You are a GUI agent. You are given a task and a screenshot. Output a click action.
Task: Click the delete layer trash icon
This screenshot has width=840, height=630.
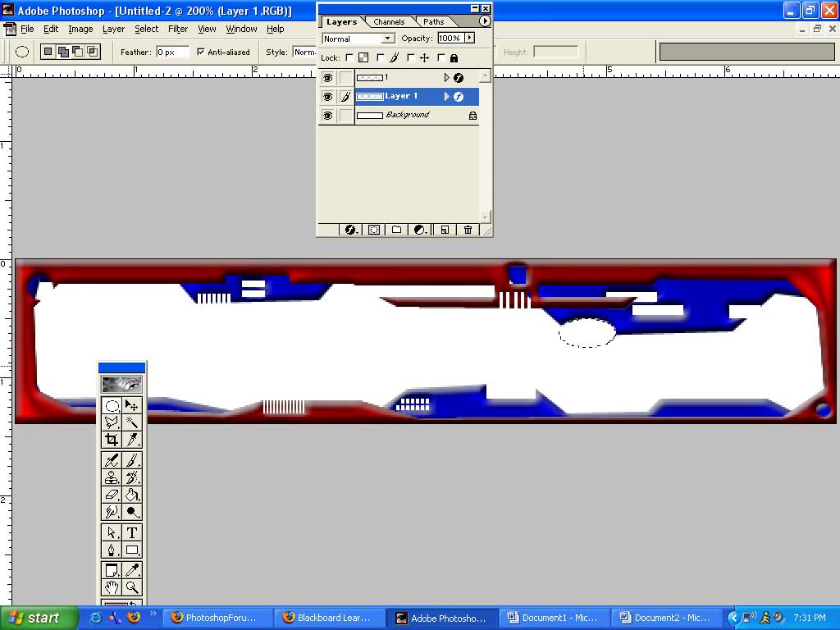[x=468, y=230]
